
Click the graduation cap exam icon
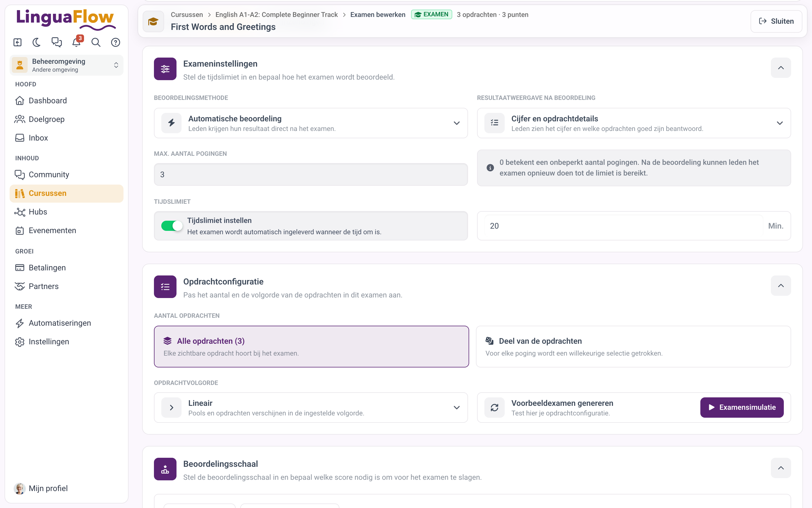[x=153, y=21]
